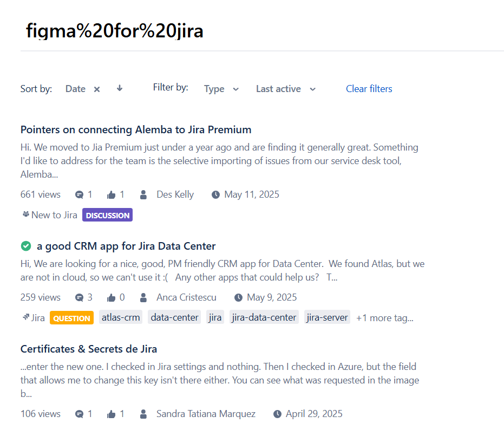Click the May 9, 2025 date
504x423 pixels.
pyautogui.click(x=272, y=297)
